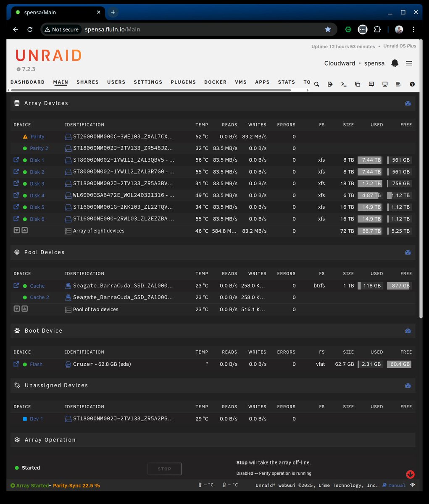Click the green status dot for Parity 2

(x=25, y=148)
